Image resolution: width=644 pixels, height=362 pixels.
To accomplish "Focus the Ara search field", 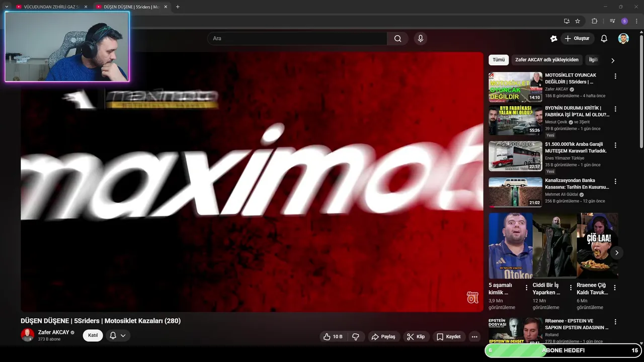I will point(297,39).
